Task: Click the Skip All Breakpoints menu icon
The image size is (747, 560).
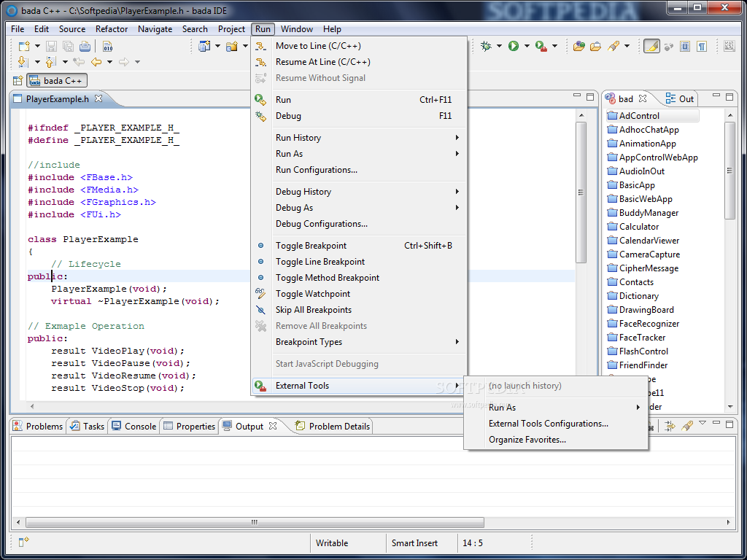Action: click(x=260, y=310)
